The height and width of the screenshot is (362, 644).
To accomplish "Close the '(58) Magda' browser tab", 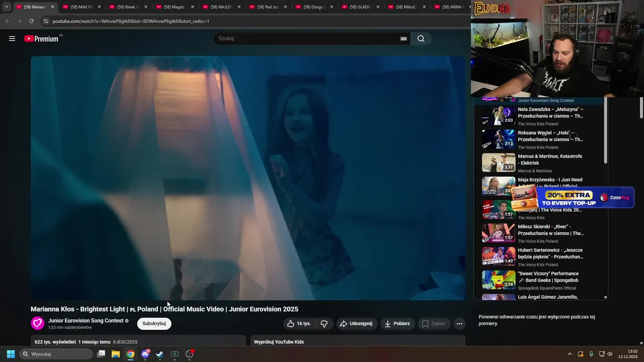I will pyautogui.click(x=192, y=7).
